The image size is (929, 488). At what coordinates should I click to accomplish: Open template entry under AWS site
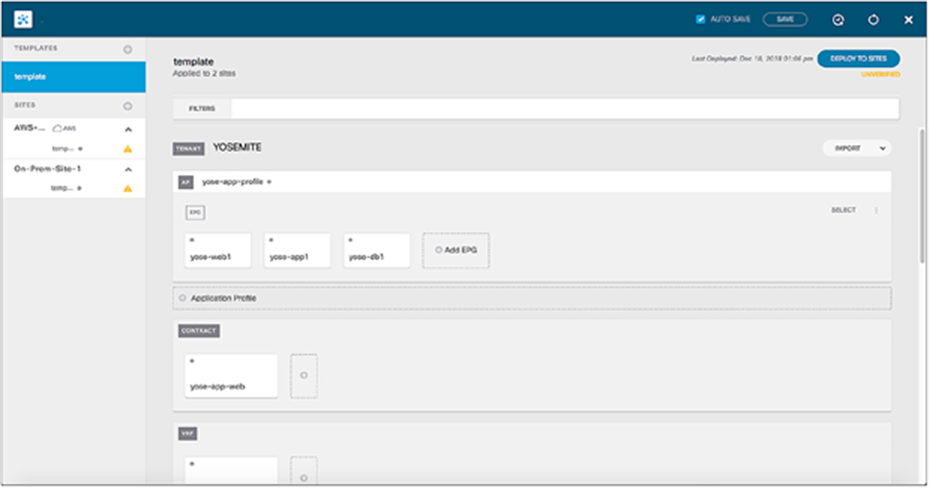pyautogui.click(x=67, y=149)
